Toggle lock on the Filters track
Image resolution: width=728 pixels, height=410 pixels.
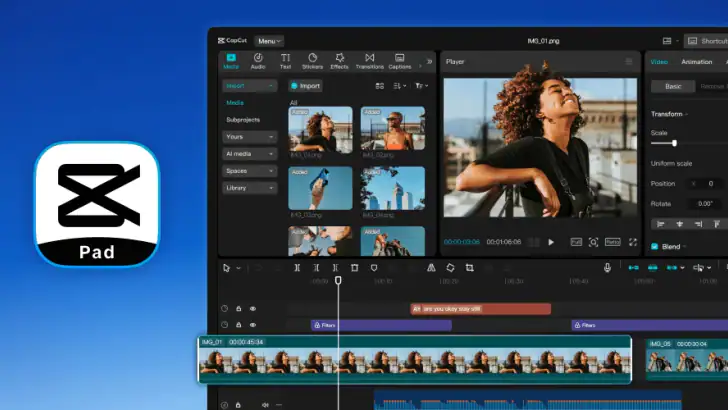pos(239,325)
